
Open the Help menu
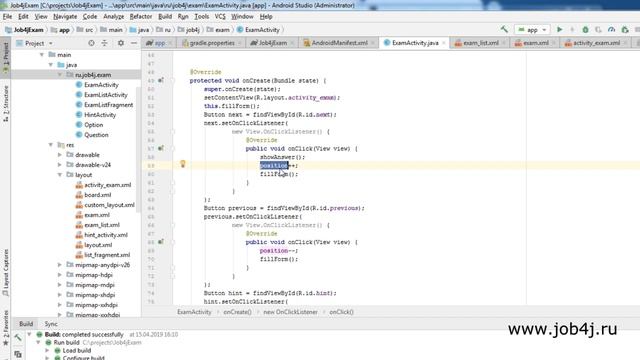pos(266,16)
